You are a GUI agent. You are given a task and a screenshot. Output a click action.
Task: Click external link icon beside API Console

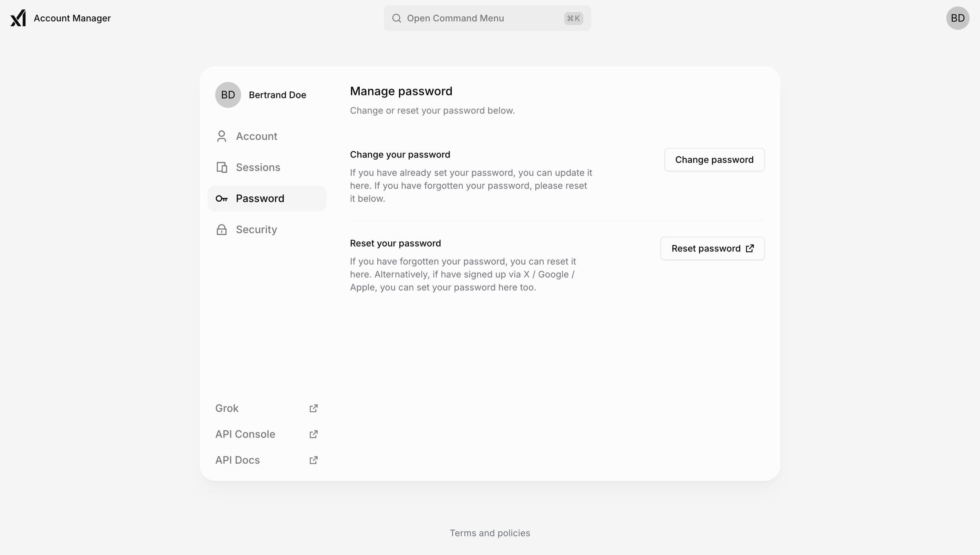tap(314, 434)
